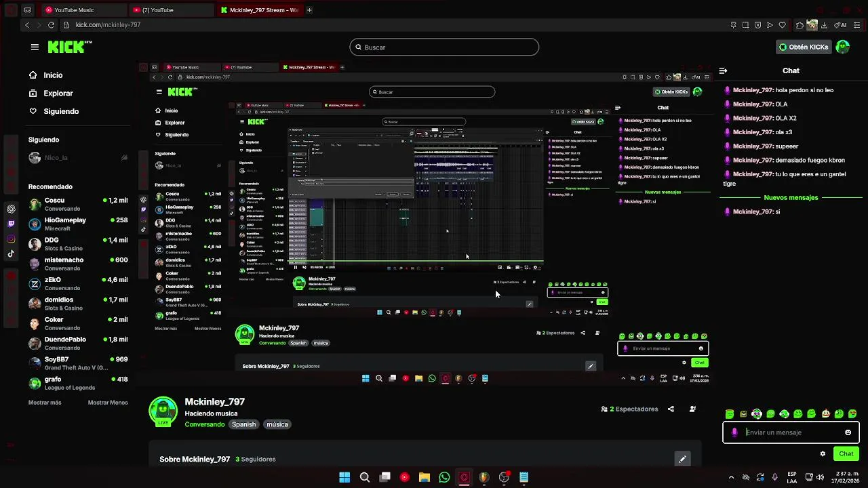The image size is (868, 488).
Task: Expand recommended list with Mostrar más
Action: pos(45,402)
